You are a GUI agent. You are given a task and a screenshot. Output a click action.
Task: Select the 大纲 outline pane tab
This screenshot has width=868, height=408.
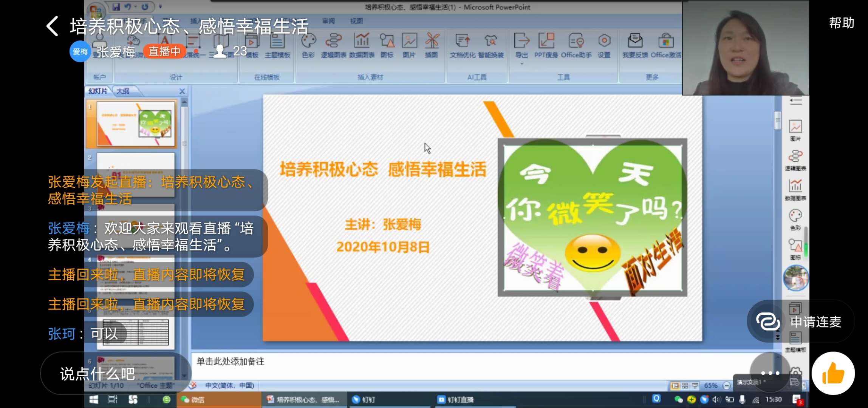(123, 91)
